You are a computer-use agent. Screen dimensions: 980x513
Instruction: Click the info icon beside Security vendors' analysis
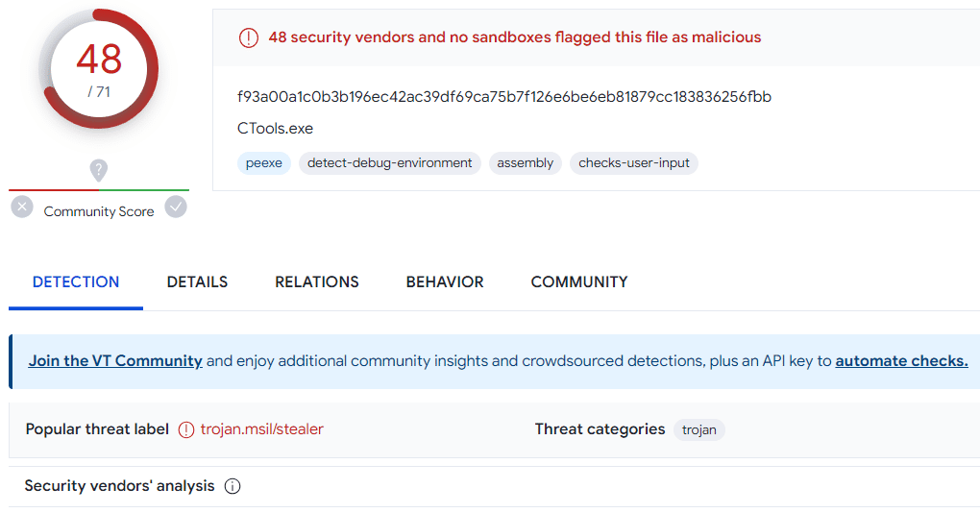pyautogui.click(x=233, y=486)
